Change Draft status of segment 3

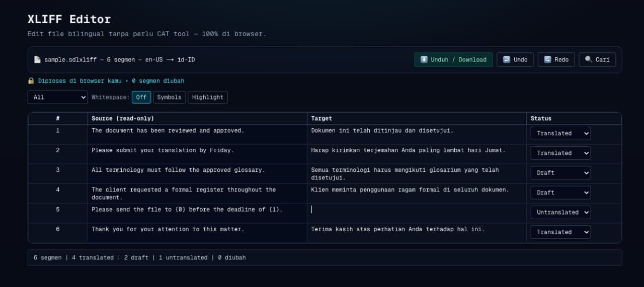(x=560, y=173)
